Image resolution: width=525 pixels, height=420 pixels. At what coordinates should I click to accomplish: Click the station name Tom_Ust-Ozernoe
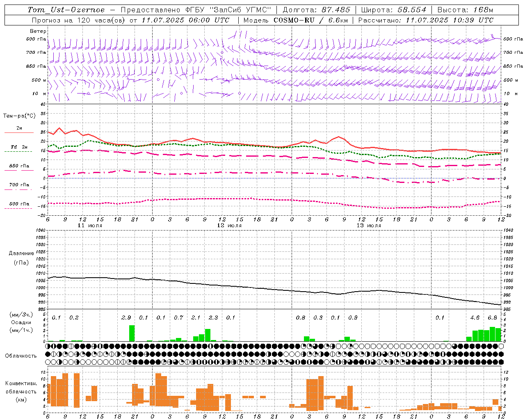click(66, 10)
